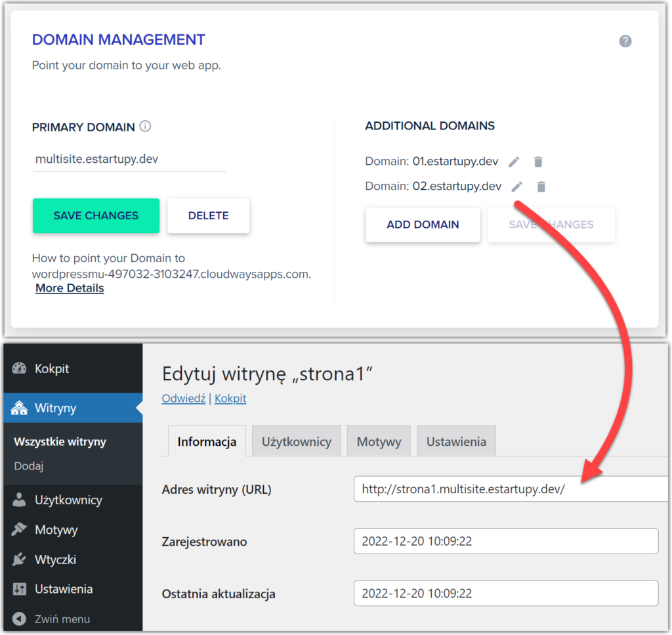The width and height of the screenshot is (672, 635).
Task: Delete 01.estartupy.dev using its trash icon
Action: coord(538,162)
